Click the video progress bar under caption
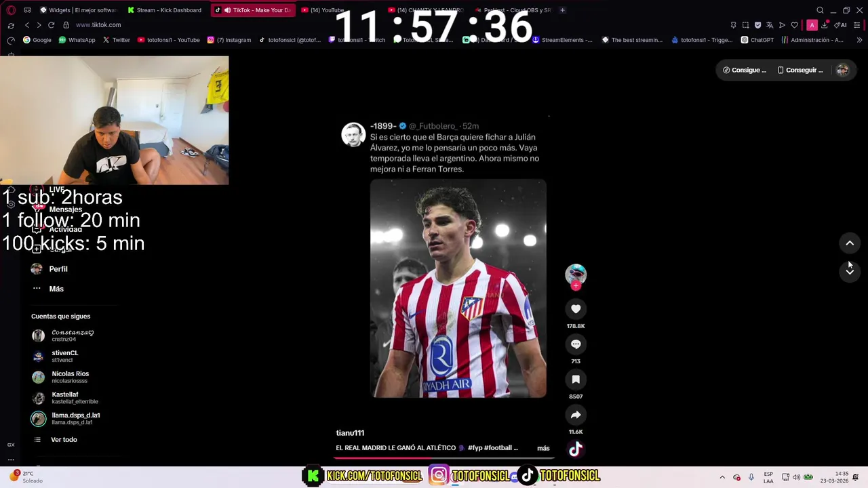This screenshot has height=488, width=868. pyautogui.click(x=443, y=457)
